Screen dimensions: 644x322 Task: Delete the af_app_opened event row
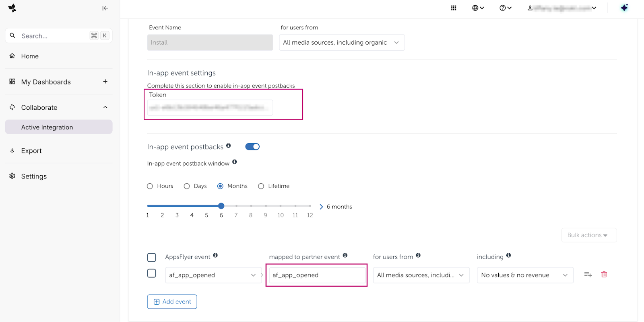tap(604, 275)
